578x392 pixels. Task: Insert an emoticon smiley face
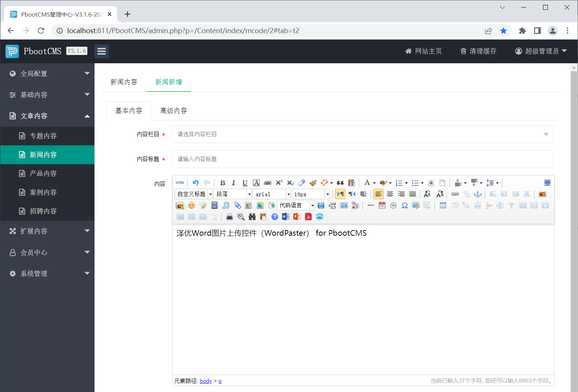click(x=191, y=205)
